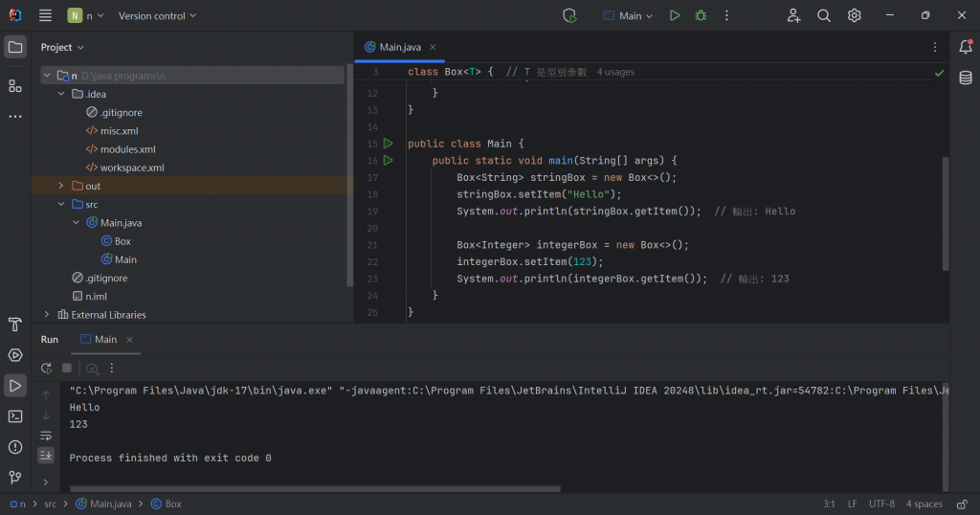Image resolution: width=980 pixels, height=515 pixels.
Task: Open the Notifications bell icon
Action: (x=966, y=47)
